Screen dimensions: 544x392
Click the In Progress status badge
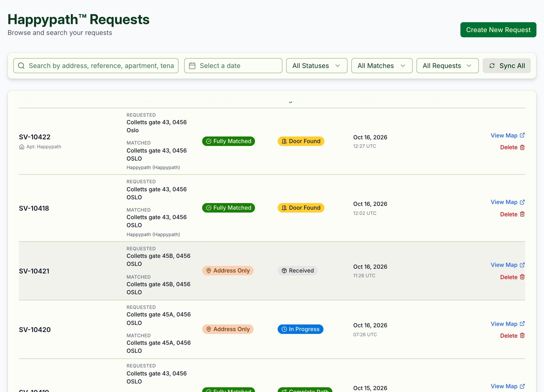[300, 329]
